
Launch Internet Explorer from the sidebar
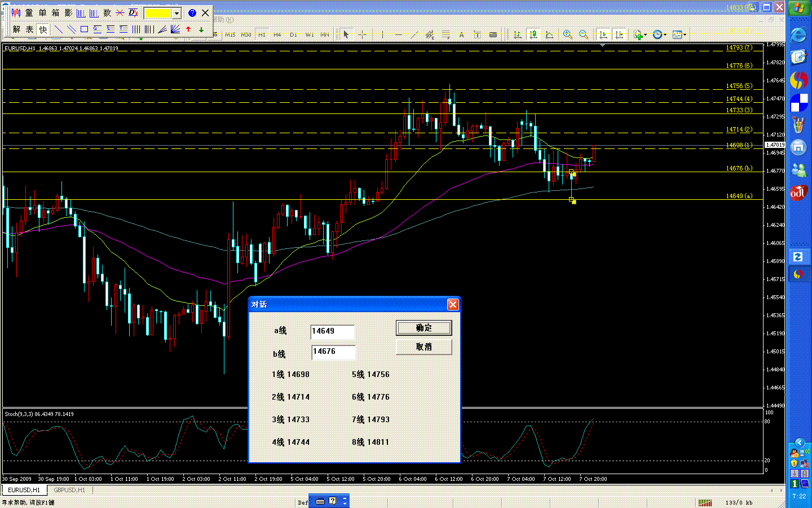[x=798, y=36]
